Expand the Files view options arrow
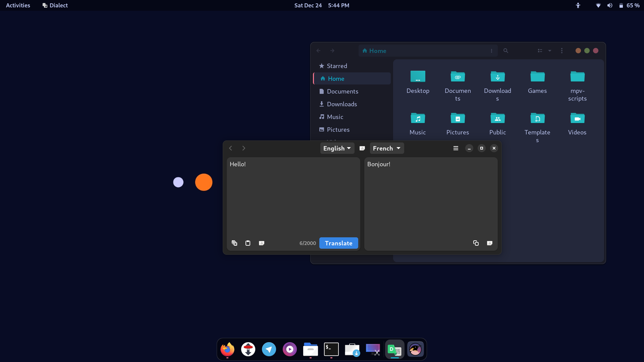 click(549, 51)
